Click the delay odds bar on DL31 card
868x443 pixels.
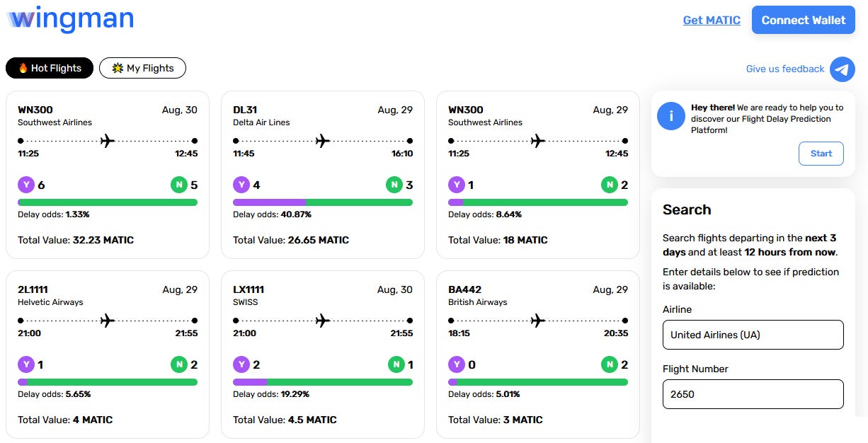point(323,202)
